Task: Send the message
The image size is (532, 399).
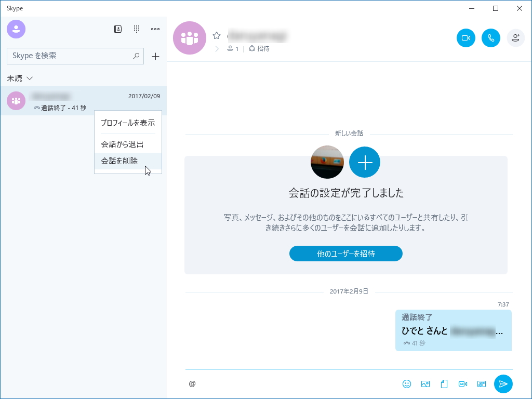Action: (x=503, y=384)
